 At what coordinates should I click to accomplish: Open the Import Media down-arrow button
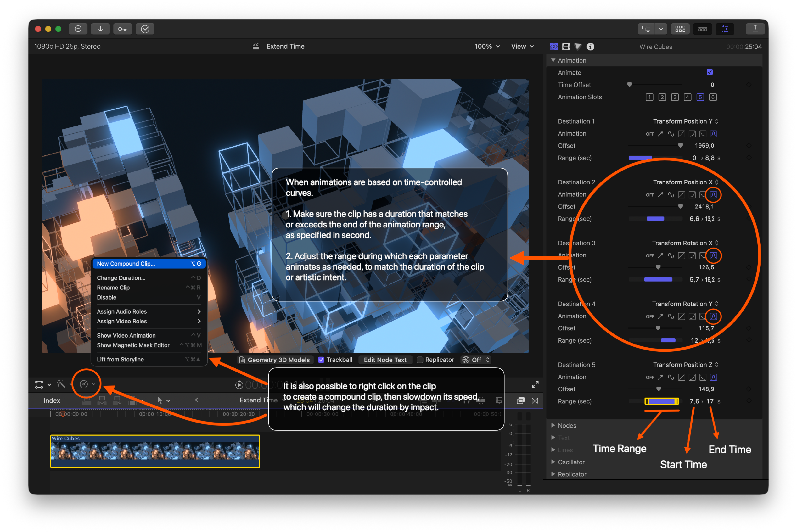[x=100, y=29]
